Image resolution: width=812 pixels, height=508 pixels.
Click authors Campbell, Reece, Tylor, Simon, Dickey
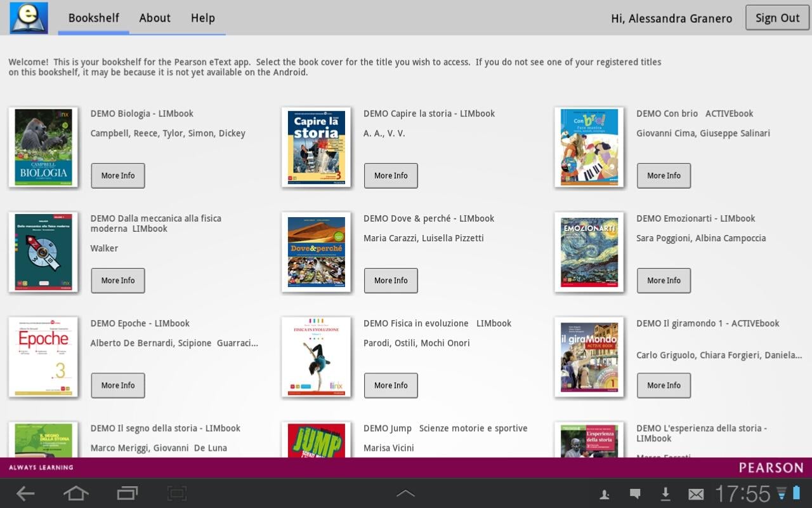point(168,133)
